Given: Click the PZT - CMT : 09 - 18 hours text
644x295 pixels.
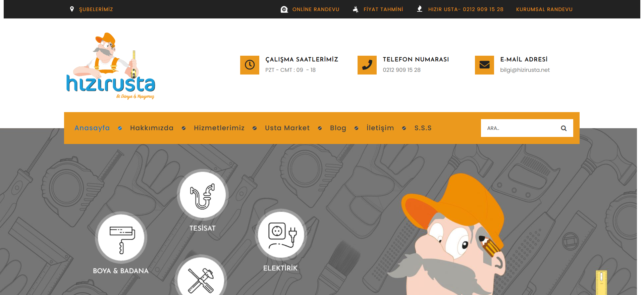Looking at the screenshot, I should click(290, 70).
